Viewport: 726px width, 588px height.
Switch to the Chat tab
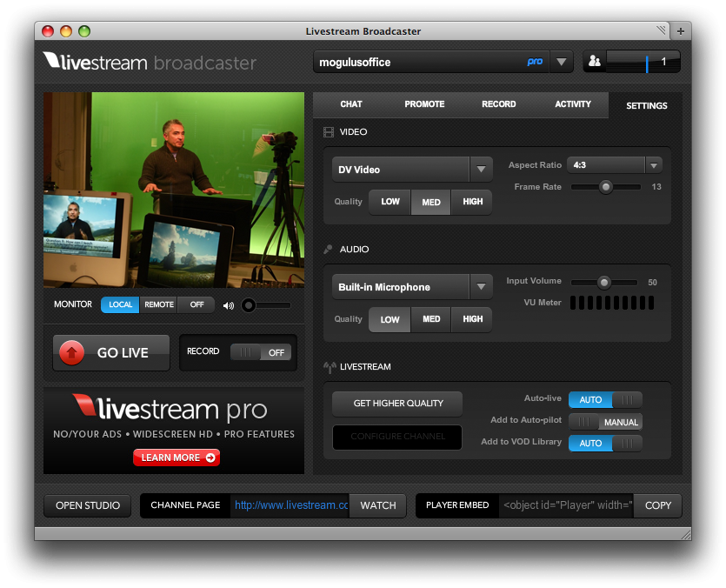[351, 104]
